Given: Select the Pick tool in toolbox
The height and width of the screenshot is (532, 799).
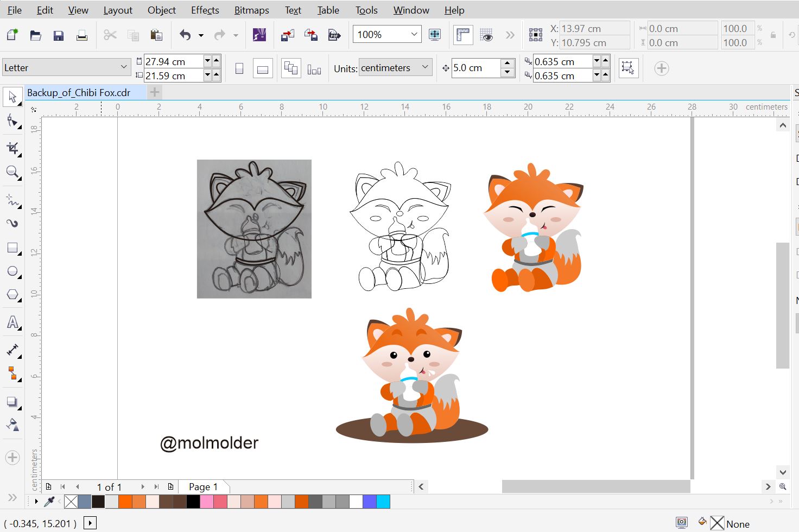Looking at the screenshot, I should point(12,97).
